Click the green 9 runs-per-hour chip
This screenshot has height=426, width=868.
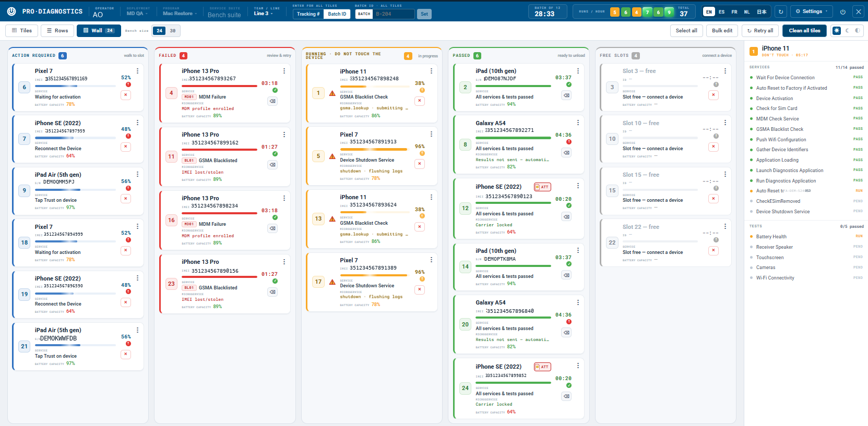tap(669, 12)
